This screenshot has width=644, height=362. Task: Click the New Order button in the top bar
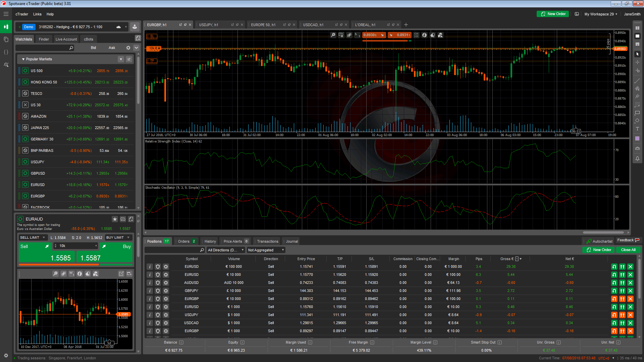click(553, 14)
